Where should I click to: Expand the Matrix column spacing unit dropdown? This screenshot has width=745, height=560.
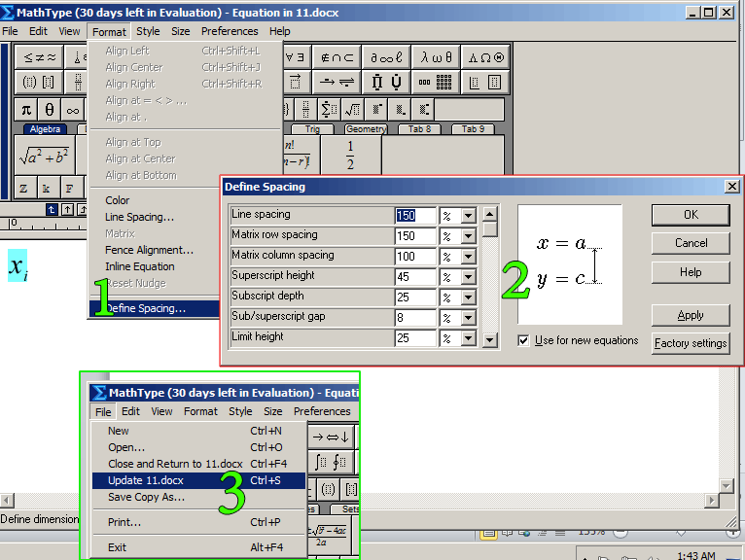click(x=469, y=257)
